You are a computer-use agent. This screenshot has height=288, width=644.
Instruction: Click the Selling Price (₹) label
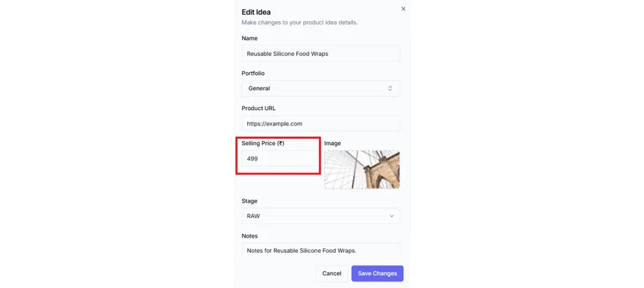click(262, 143)
